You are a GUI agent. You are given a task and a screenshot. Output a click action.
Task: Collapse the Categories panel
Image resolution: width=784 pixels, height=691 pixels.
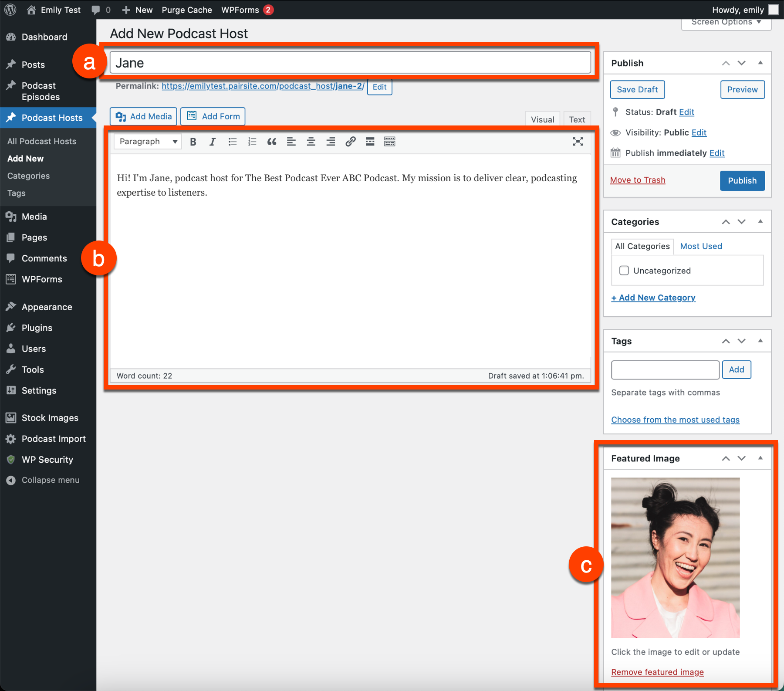pos(760,221)
